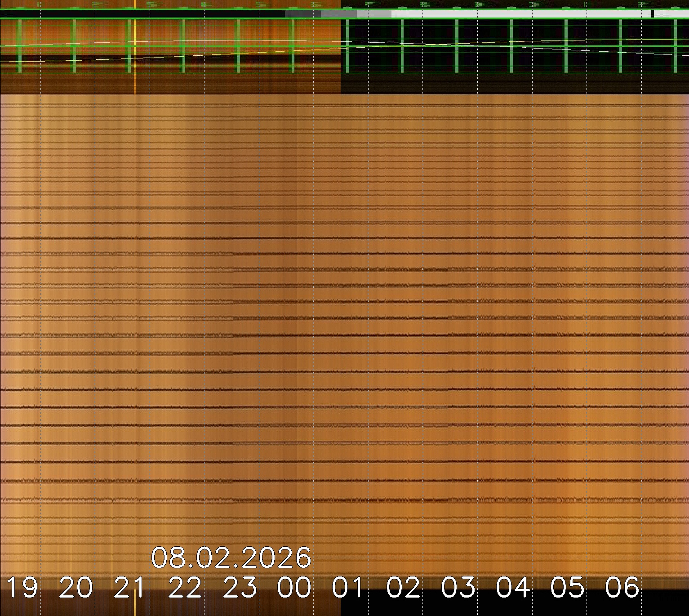This screenshot has height=616, width=689.
Task: Click the 21 hour label
Action: (131, 588)
